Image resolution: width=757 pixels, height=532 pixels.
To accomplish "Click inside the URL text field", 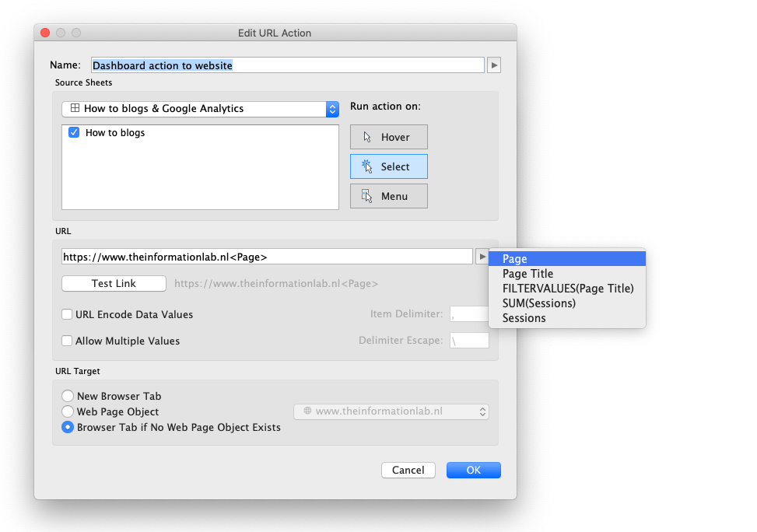I will [x=266, y=257].
